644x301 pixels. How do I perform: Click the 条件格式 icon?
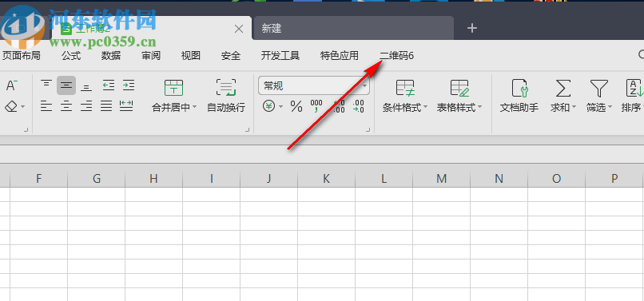pyautogui.click(x=405, y=88)
